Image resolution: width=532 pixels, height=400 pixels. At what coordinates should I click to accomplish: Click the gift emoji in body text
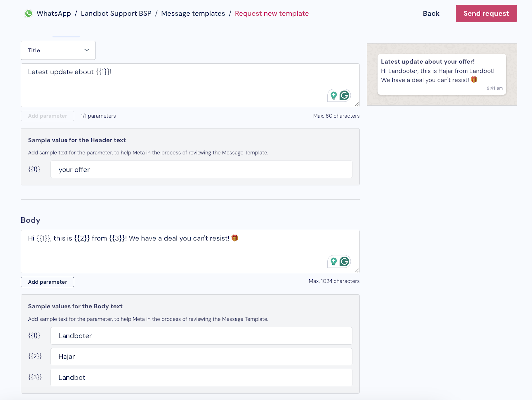(x=235, y=238)
